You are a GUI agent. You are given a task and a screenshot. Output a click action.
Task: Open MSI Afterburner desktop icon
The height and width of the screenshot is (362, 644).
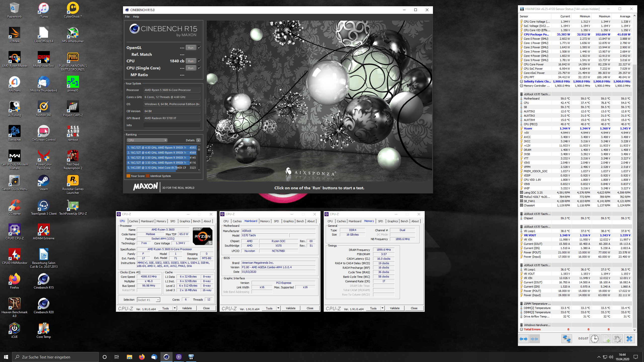pyautogui.click(x=73, y=35)
